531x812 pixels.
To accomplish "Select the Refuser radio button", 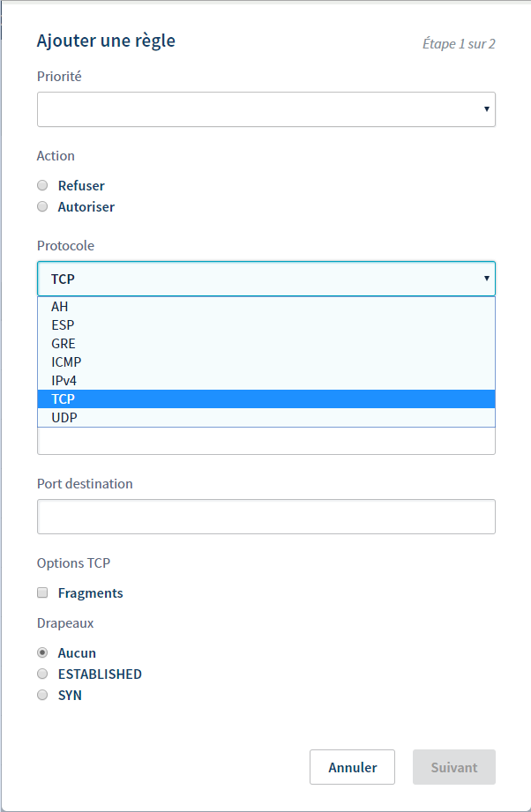I will click(42, 185).
